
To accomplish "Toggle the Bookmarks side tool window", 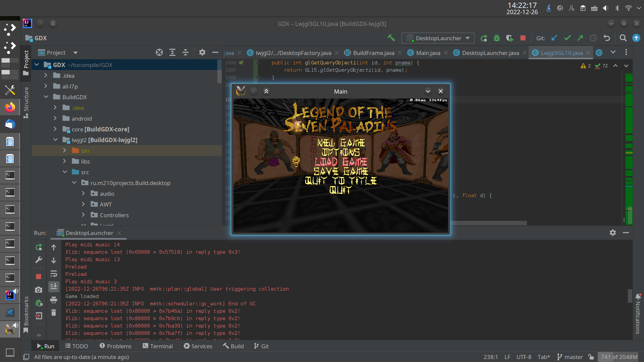I will (x=26, y=314).
